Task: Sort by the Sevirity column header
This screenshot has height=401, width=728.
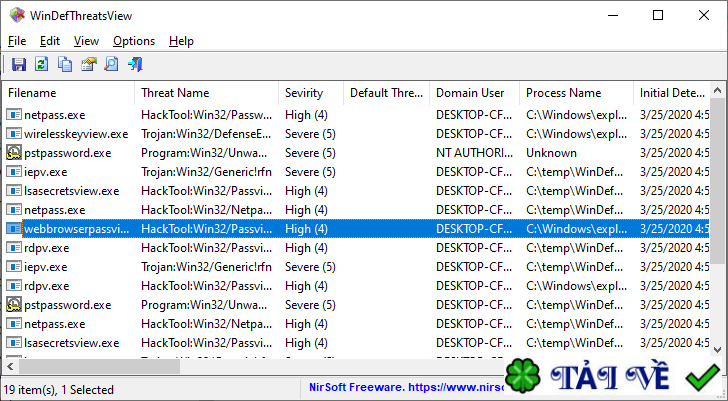Action: tap(311, 93)
